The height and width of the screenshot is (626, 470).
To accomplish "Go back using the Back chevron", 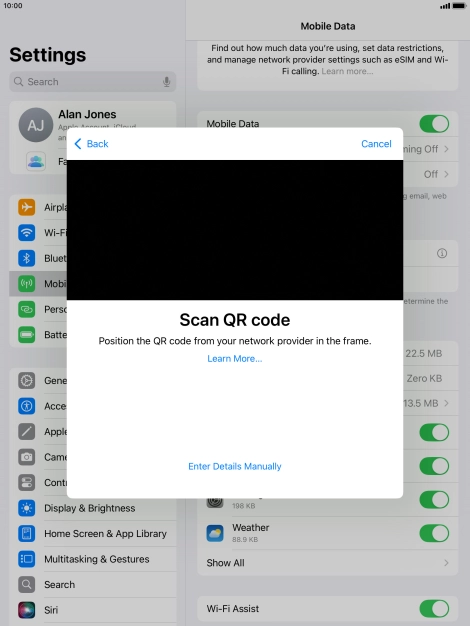I will 91,144.
